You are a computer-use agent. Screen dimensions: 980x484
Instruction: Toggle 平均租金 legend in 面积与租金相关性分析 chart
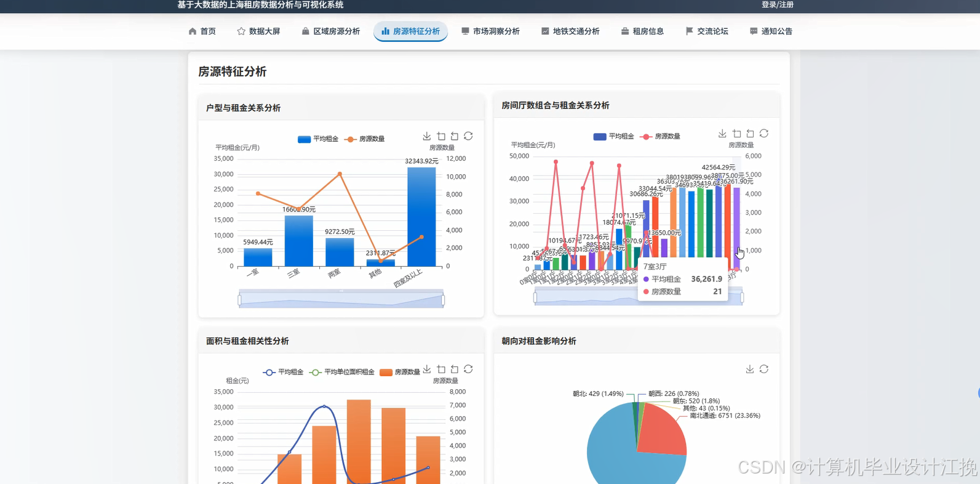tap(283, 372)
